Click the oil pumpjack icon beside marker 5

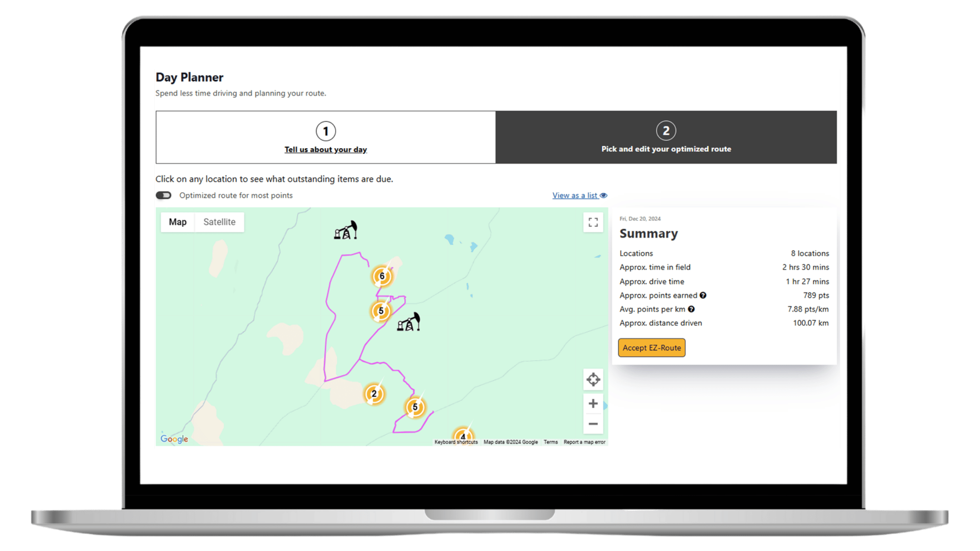click(409, 322)
